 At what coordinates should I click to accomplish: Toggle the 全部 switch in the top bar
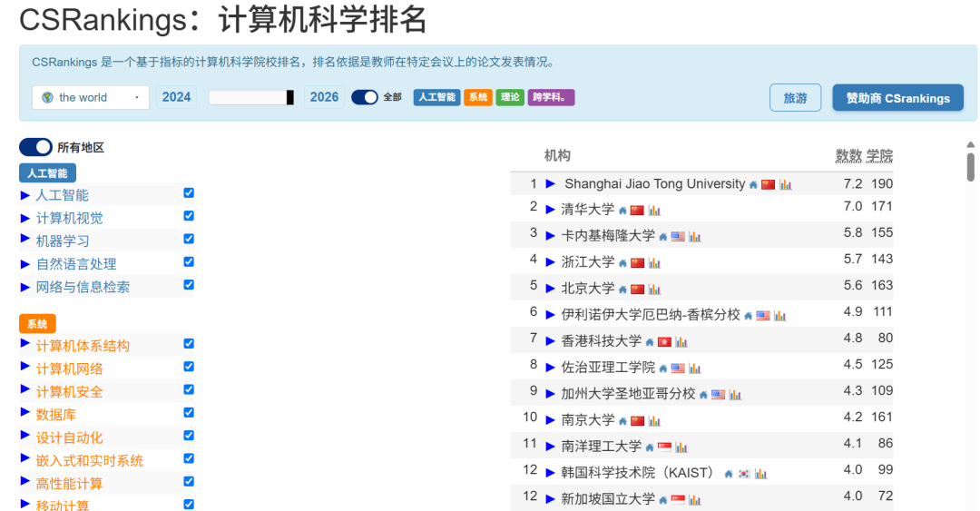point(365,97)
